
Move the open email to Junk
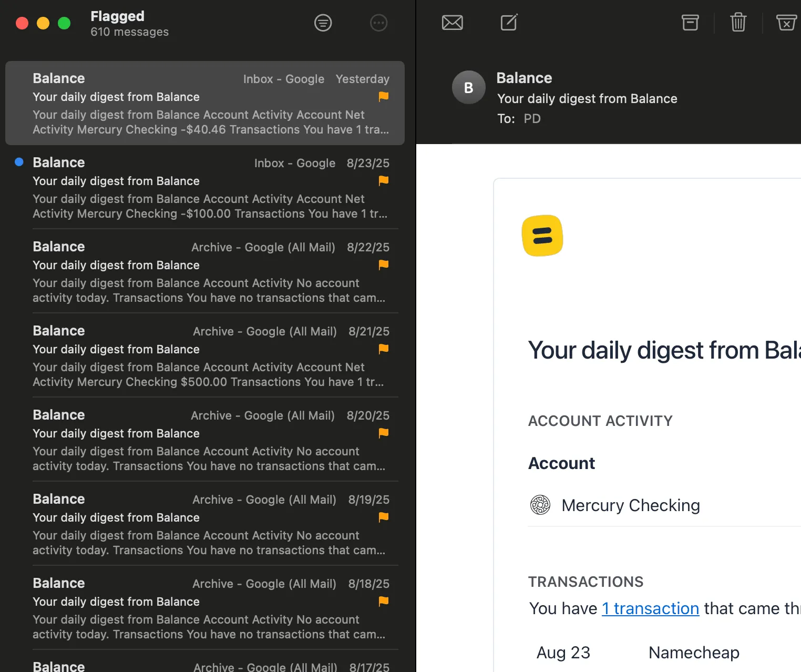(x=786, y=23)
